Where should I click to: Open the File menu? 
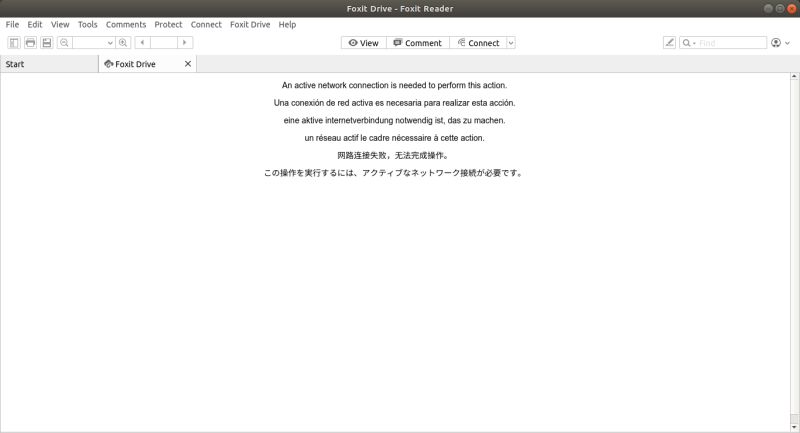point(12,24)
